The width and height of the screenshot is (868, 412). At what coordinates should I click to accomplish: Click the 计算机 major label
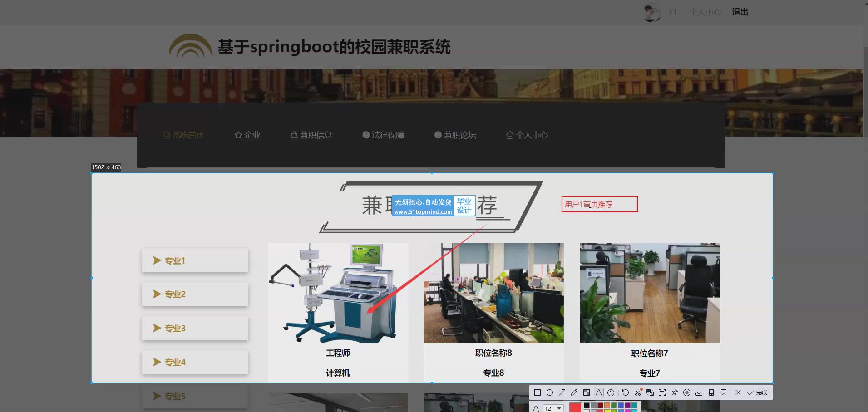[x=338, y=373]
